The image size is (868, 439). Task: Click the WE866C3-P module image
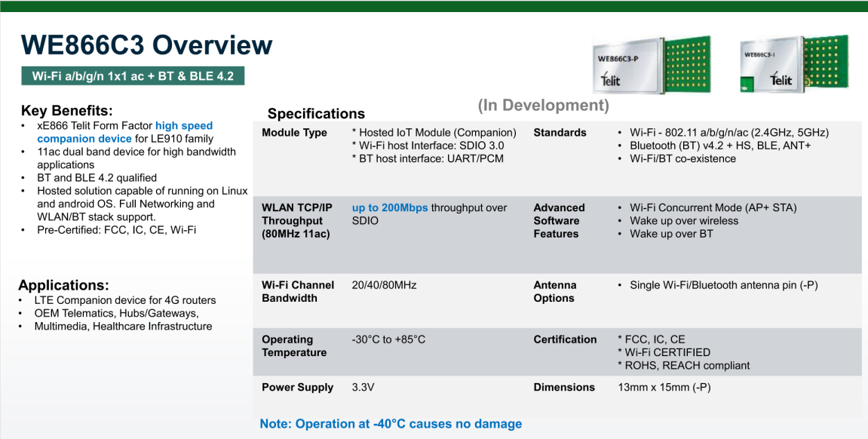point(652,64)
